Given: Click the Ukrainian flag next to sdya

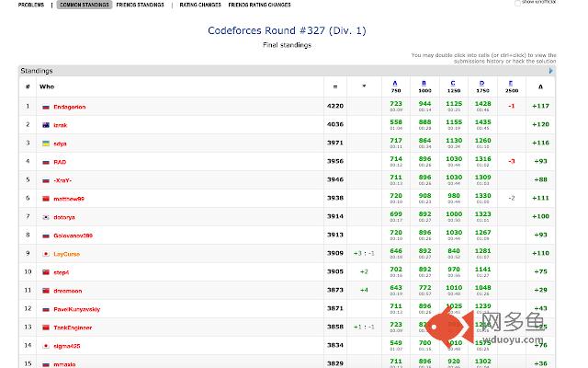Looking at the screenshot, I should (x=46, y=144).
